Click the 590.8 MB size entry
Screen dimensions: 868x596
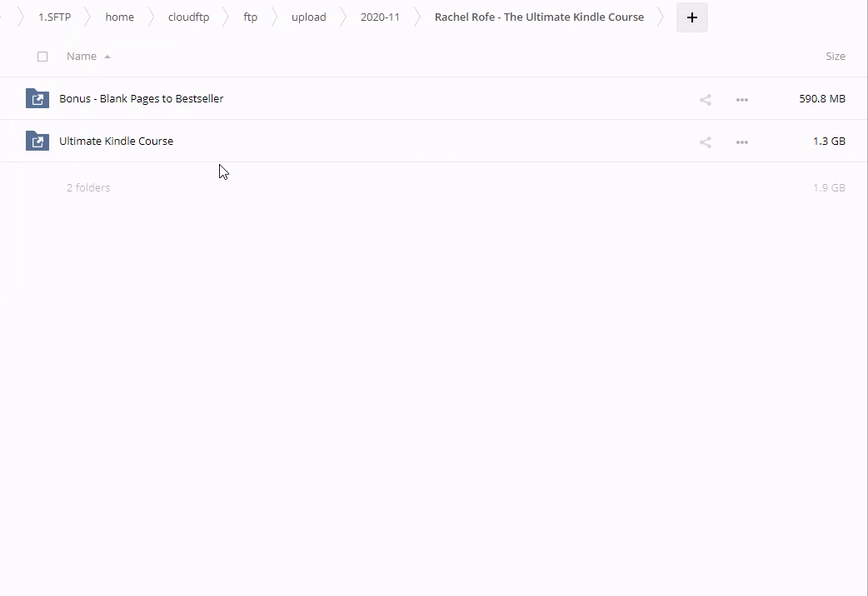[x=821, y=98]
